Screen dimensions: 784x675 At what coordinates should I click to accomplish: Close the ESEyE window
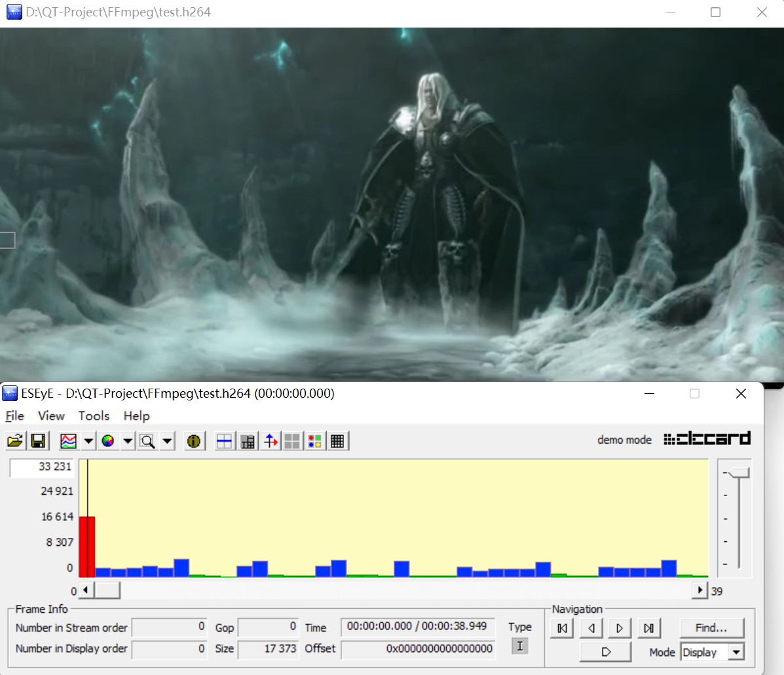[741, 394]
